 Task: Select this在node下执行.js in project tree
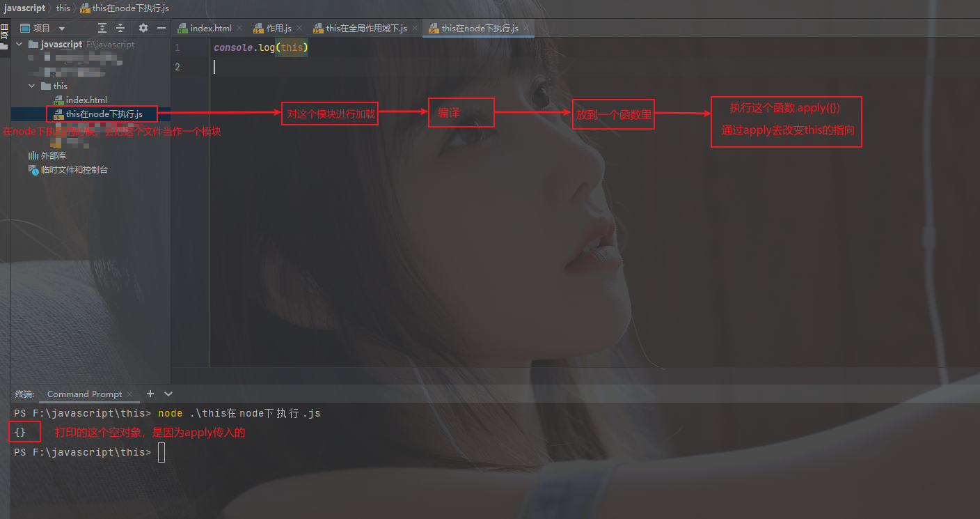pos(104,114)
